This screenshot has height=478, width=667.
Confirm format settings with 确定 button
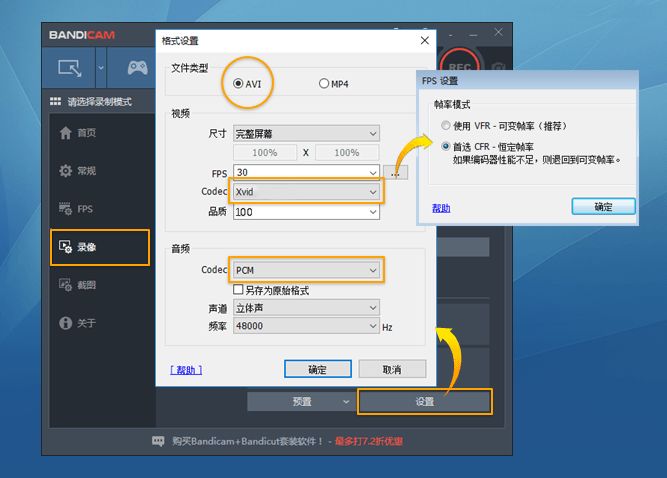[x=318, y=369]
